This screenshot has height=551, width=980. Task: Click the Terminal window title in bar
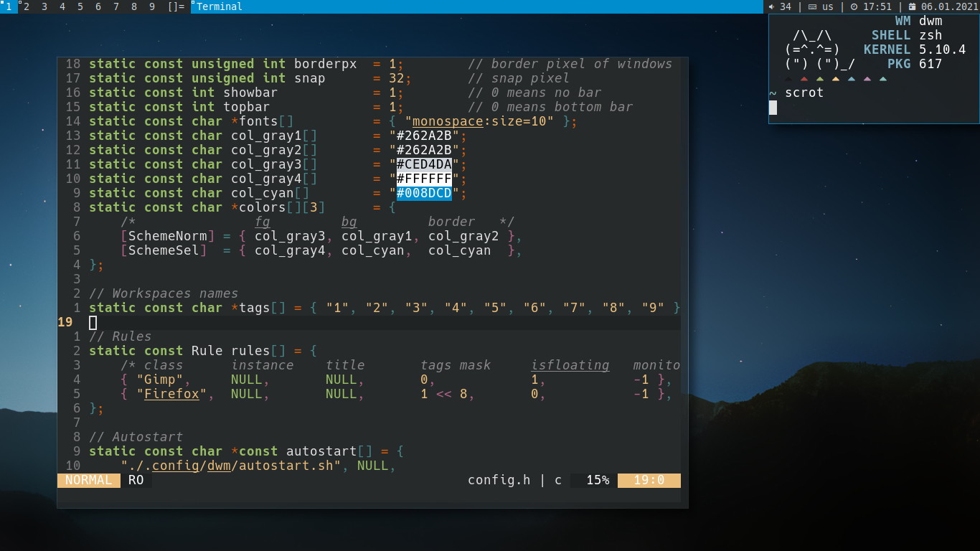point(220,6)
